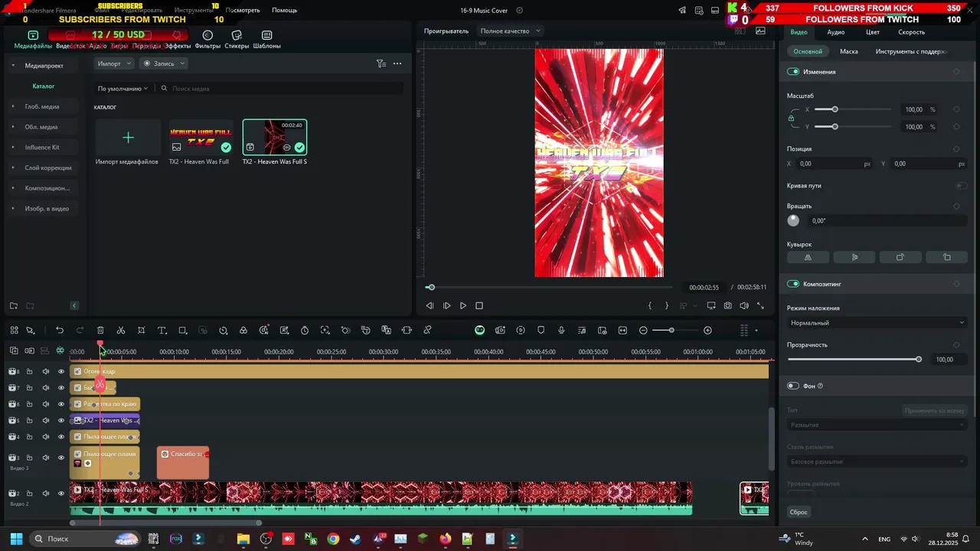Click the Windows Start button

click(16, 539)
